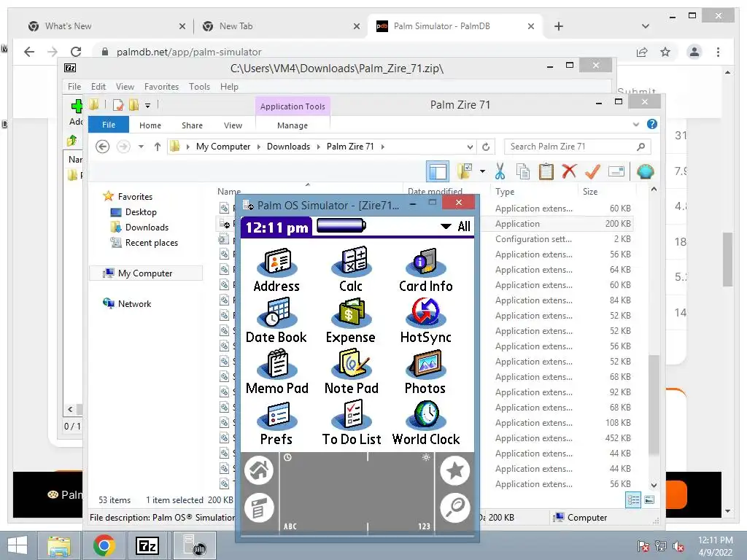Open File Explorer from taskbar

[x=59, y=545]
